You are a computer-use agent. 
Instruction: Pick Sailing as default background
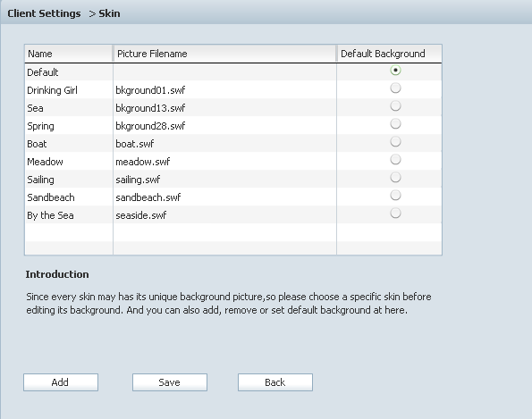point(395,177)
